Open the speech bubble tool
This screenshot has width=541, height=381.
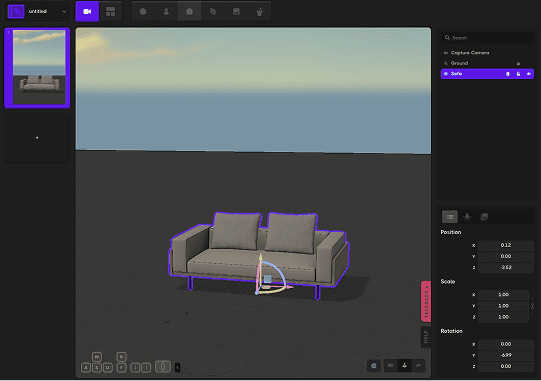coord(189,11)
